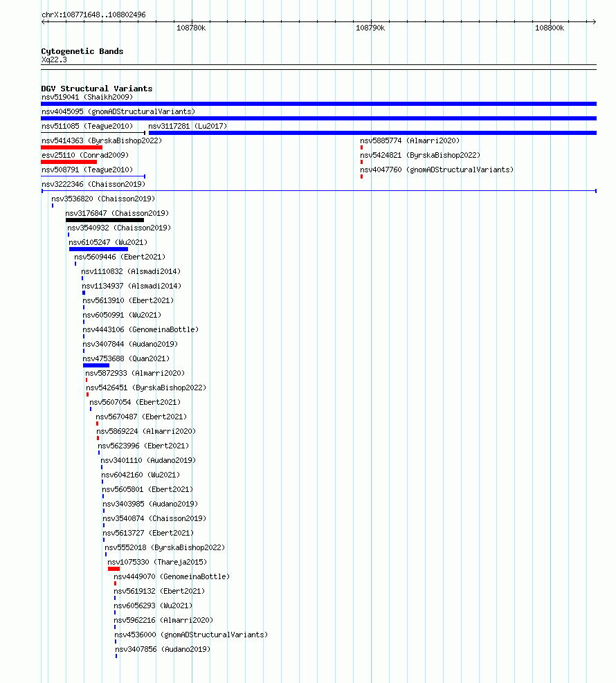Viewport: 616px width, 683px height.
Task: Select the blue bar under nsv519041
Action: [318, 104]
